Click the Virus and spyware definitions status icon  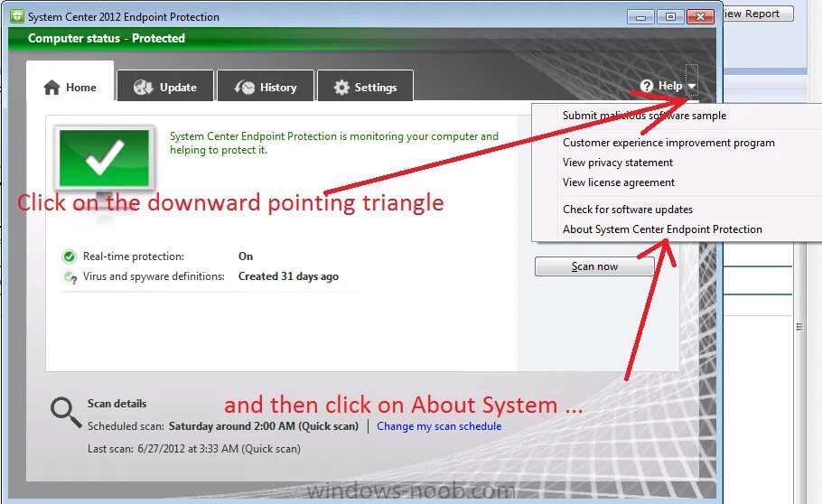click(70, 277)
